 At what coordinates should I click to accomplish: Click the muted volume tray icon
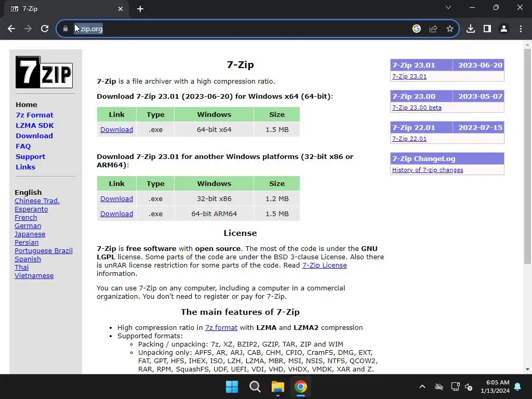pyautogui.click(x=469, y=387)
